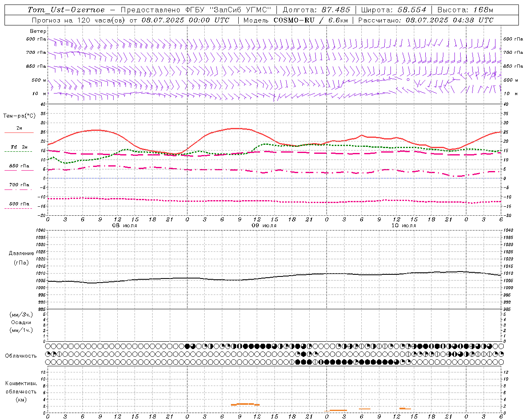Click the calm-wind circle in the 500 м row
The image size is (525, 420).
[408, 80]
